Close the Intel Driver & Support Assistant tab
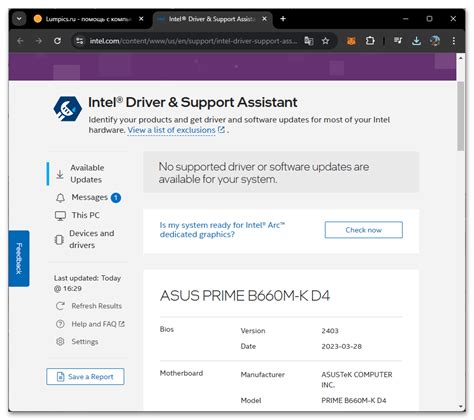The image size is (474, 420). (264, 19)
